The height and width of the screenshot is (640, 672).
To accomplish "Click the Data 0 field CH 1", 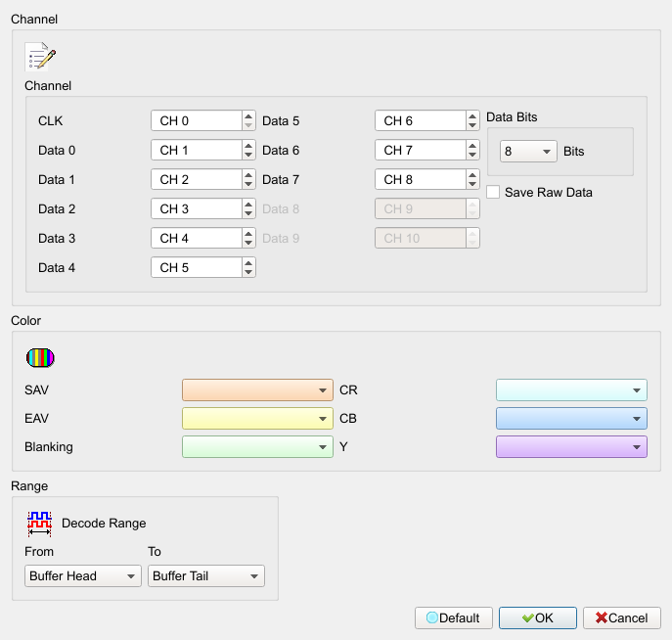I will point(197,150).
